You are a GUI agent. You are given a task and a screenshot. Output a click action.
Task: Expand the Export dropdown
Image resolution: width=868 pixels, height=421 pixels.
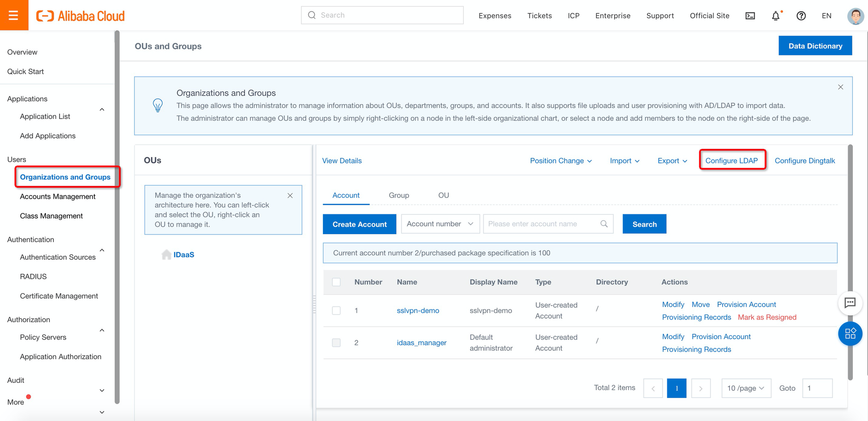click(672, 160)
